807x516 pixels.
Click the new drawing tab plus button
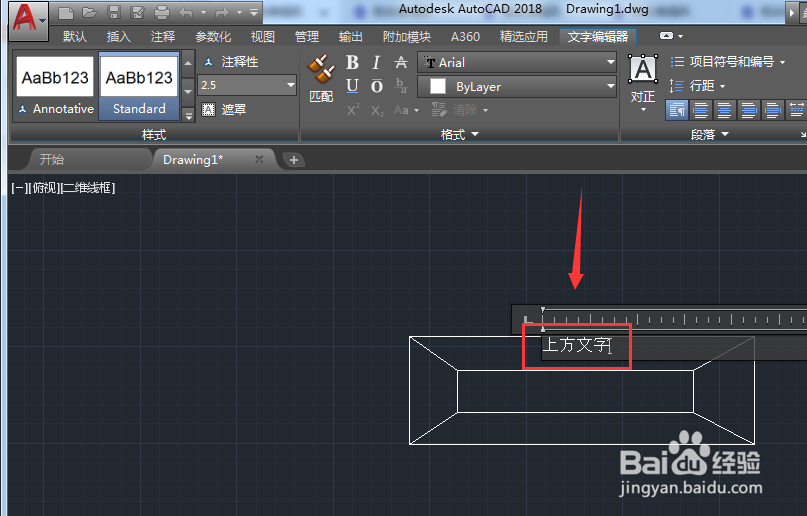tap(294, 160)
